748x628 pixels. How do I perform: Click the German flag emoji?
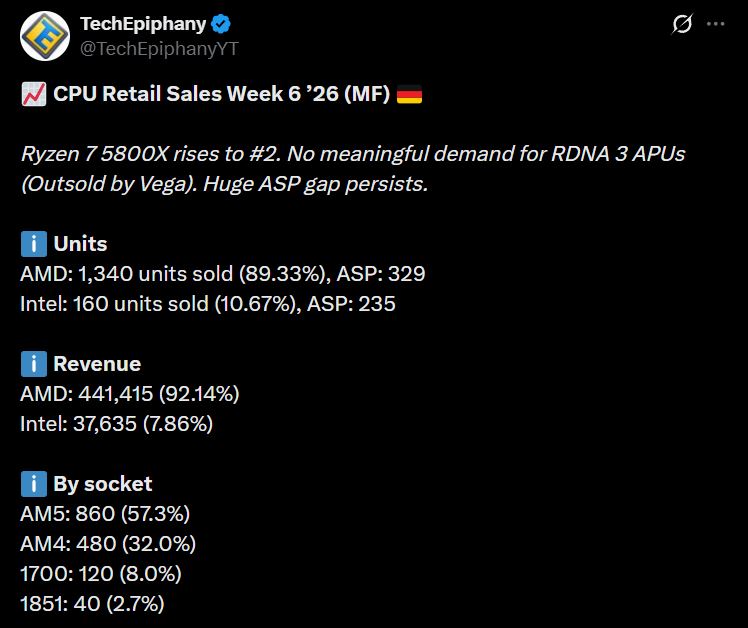coord(409,95)
